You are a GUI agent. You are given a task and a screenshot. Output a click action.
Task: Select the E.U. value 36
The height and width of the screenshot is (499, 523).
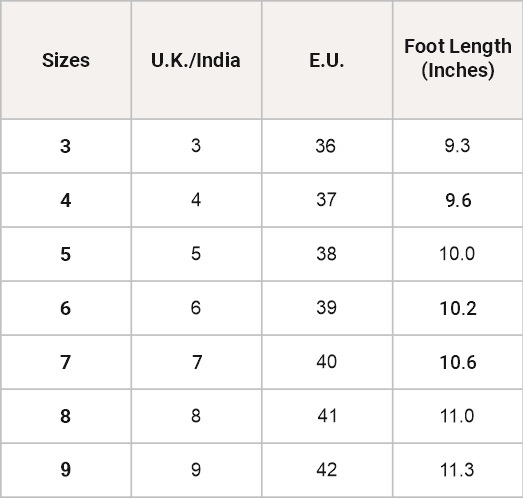326,146
